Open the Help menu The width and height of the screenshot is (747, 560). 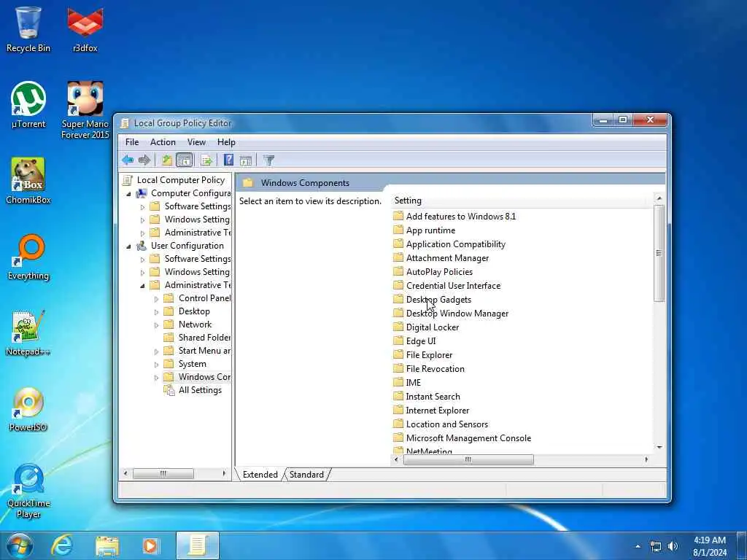click(226, 142)
